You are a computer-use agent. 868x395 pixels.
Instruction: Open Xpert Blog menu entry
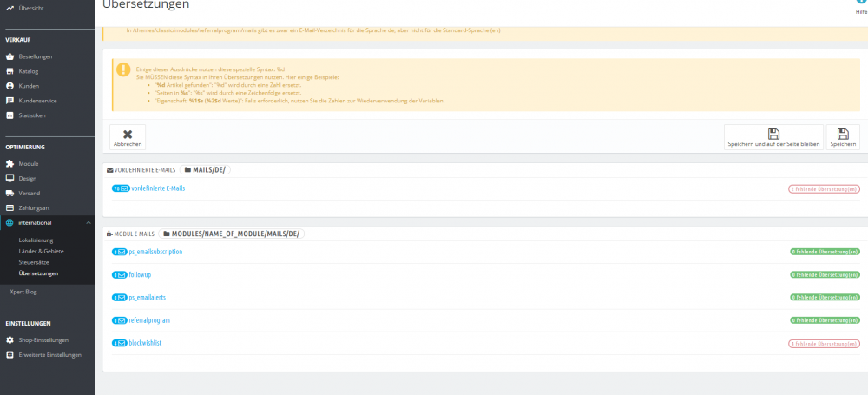pos(23,292)
